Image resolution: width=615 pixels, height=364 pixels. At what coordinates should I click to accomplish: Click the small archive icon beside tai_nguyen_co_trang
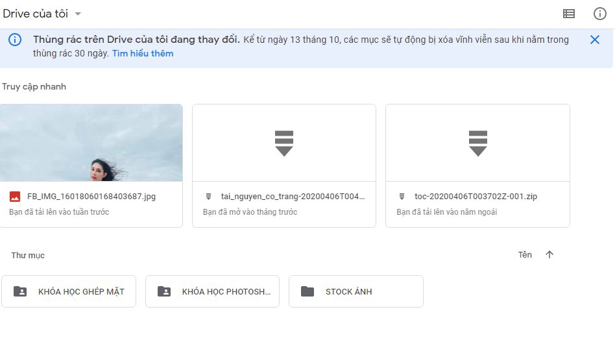(208, 196)
